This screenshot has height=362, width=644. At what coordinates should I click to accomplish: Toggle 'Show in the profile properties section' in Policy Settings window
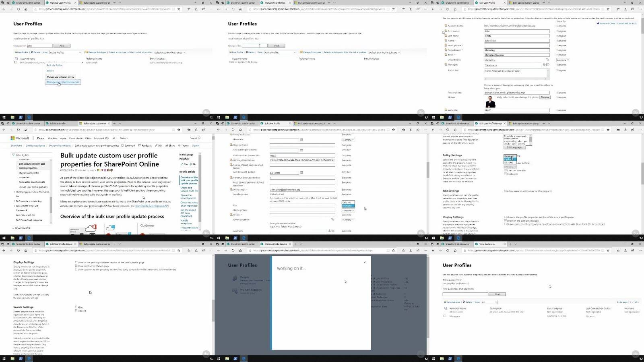[506, 217]
